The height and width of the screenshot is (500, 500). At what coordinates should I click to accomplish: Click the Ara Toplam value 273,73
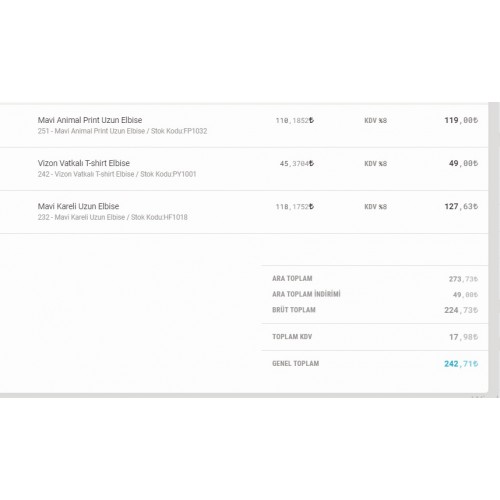tap(463, 279)
